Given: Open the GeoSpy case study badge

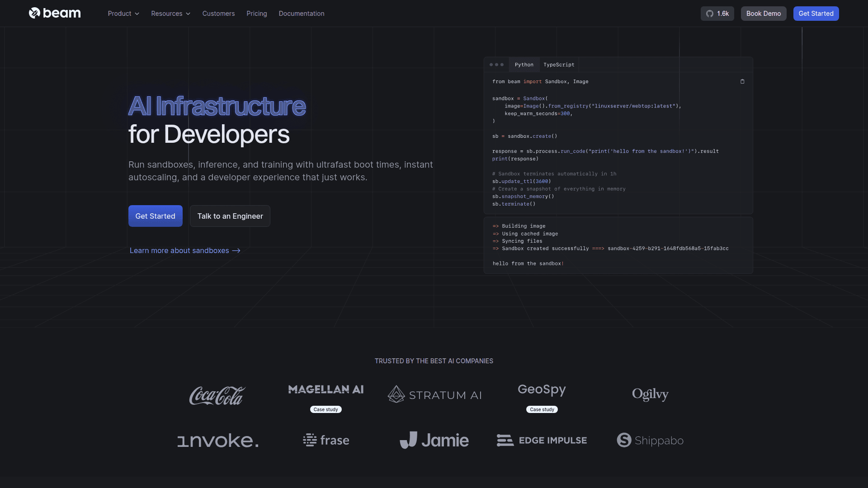Looking at the screenshot, I should pyautogui.click(x=542, y=409).
